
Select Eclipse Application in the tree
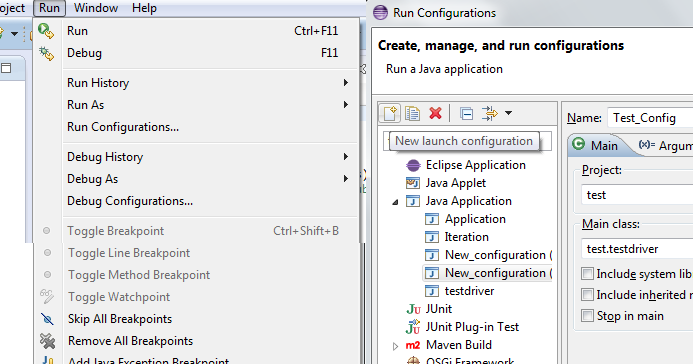[476, 165]
